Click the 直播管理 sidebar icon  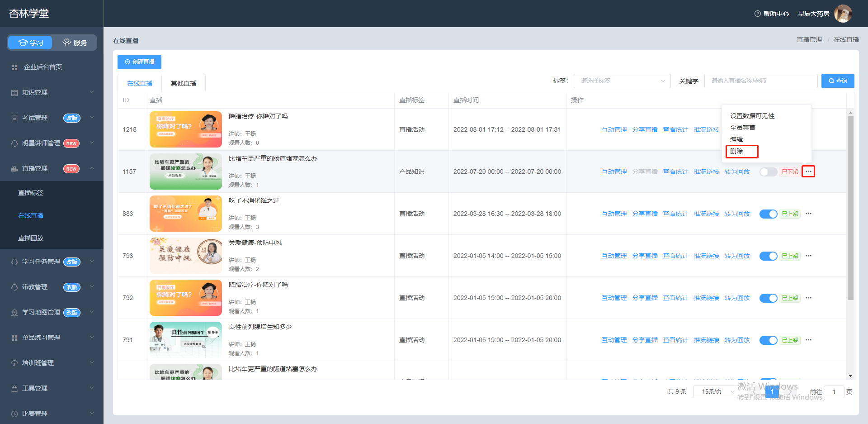(x=14, y=168)
